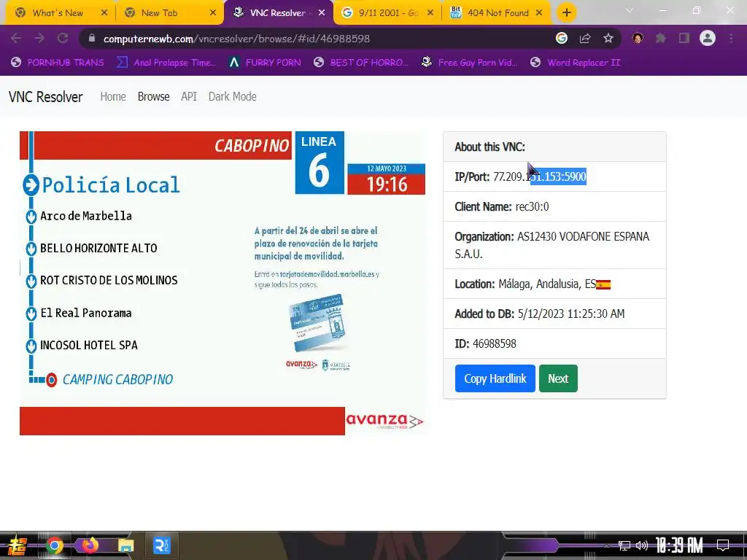Viewport: 747px width, 560px height.
Task: Click the VNC Resolver brand link
Action: 46,97
